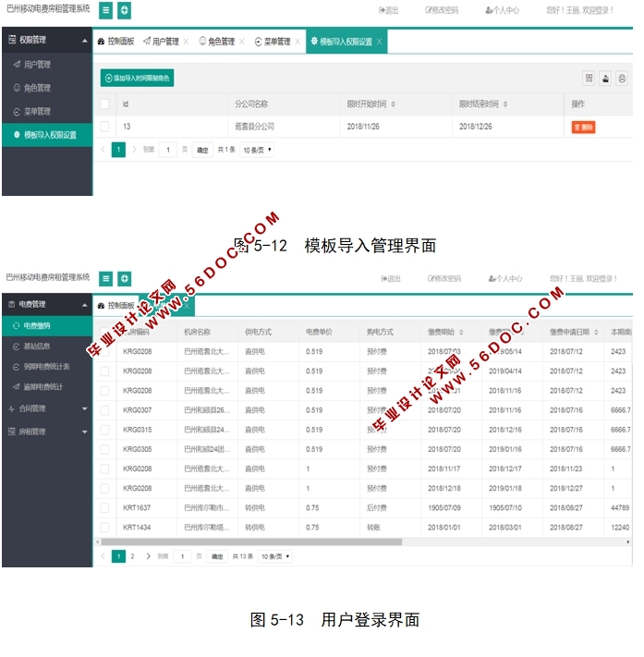Open the 10 条/页 dropdown in top table pager
Viewport: 644px width, 657px height.
click(x=257, y=150)
